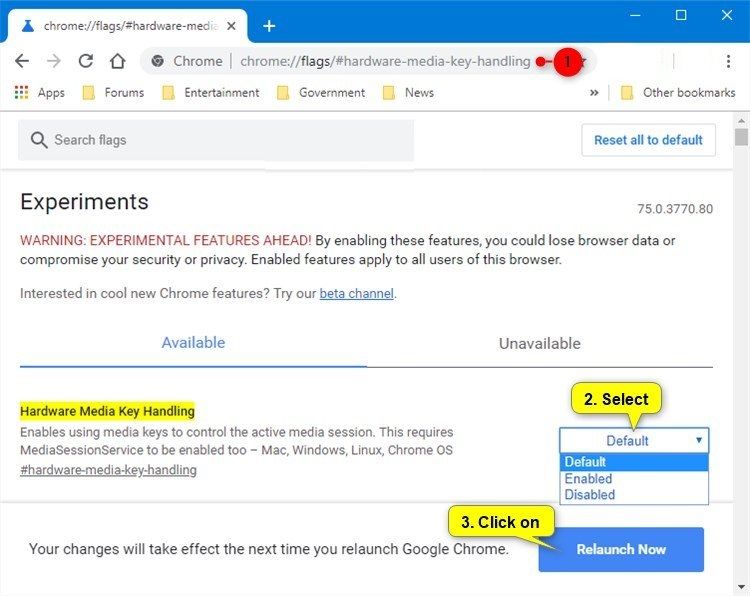Click the Experiments heading
750x596 pixels.
[x=84, y=202]
